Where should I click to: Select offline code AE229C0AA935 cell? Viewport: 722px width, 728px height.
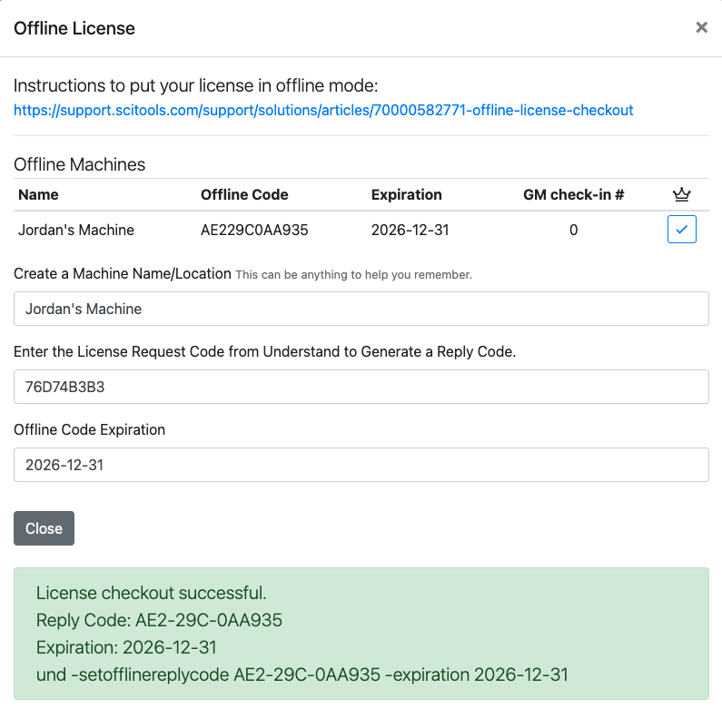254,230
